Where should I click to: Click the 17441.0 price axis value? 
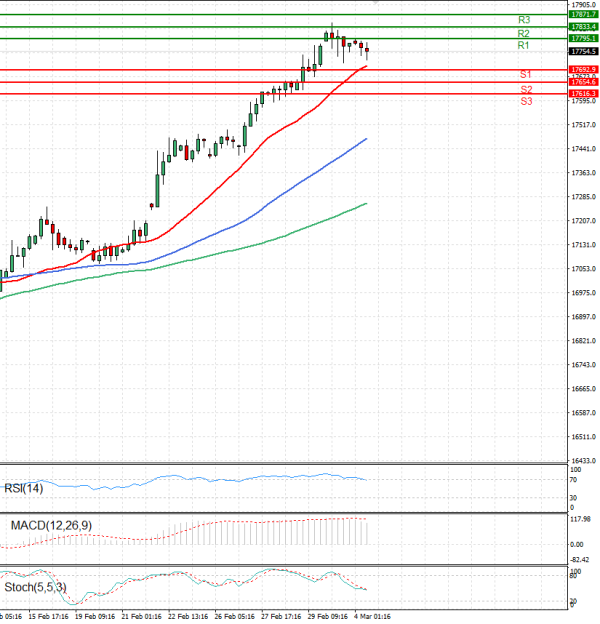point(584,149)
